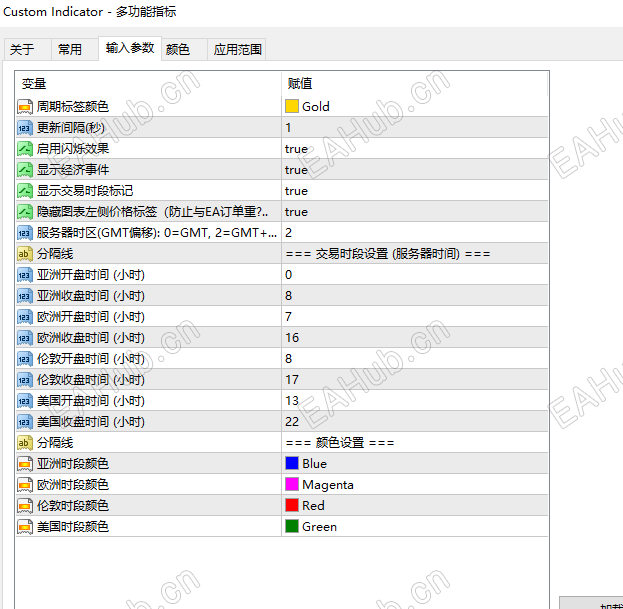Image resolution: width=623 pixels, height=609 pixels.
Task: Click the integer icon beside 欧洲开盘时间
Action: coord(25,317)
